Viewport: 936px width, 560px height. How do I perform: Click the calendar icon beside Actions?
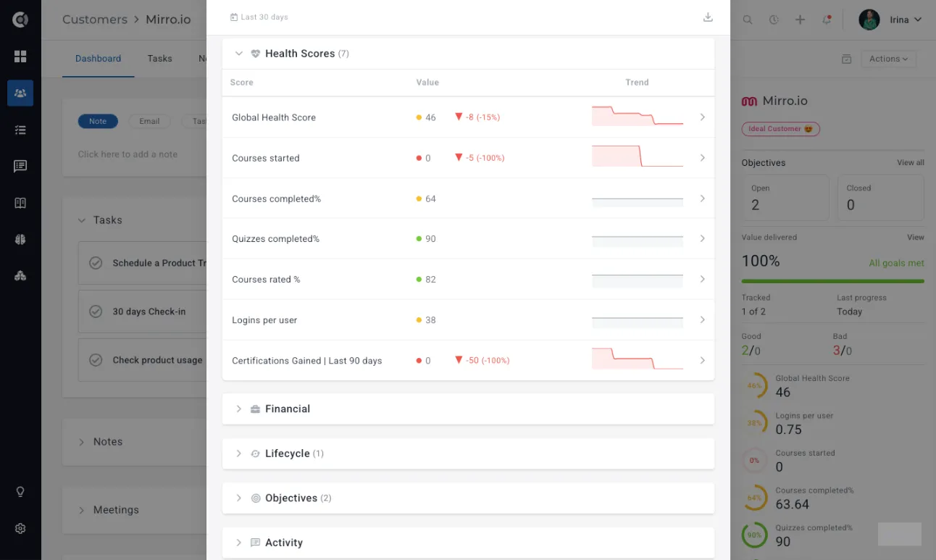coord(846,59)
